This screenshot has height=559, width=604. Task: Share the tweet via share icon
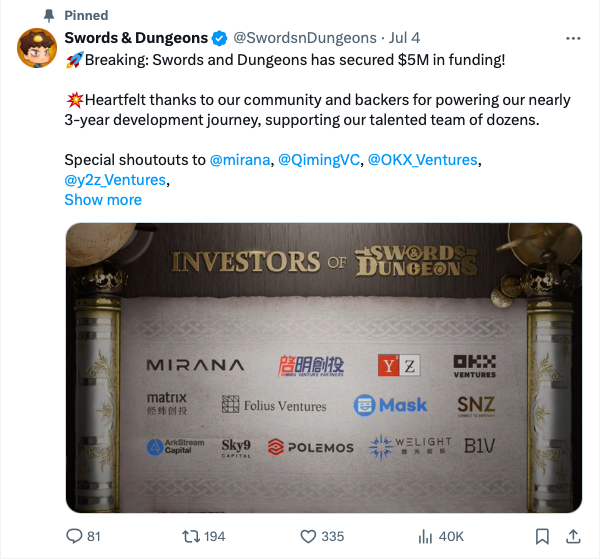(573, 536)
